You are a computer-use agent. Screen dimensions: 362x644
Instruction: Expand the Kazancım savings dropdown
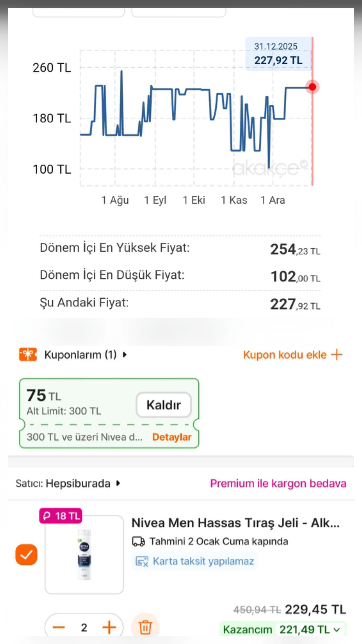(337, 630)
